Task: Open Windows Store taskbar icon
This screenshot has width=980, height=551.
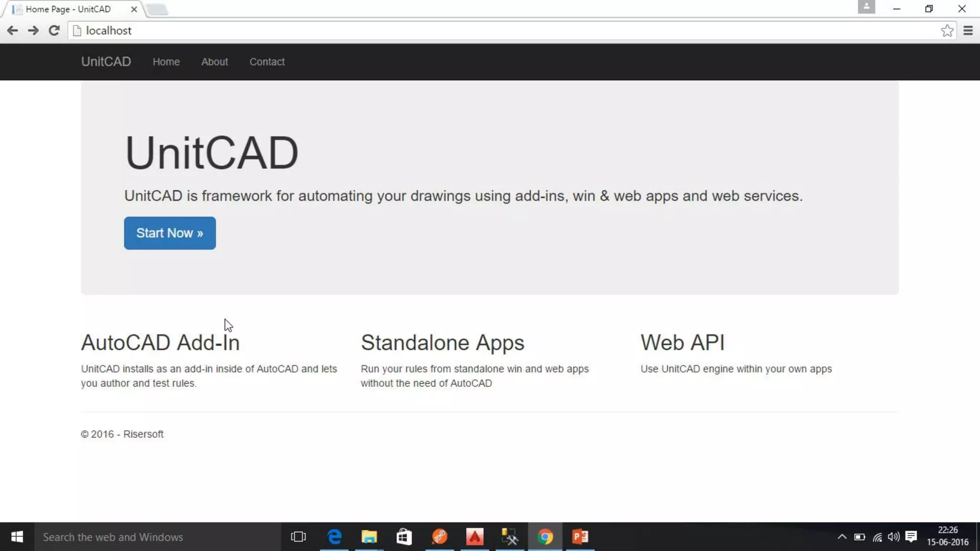Action: [x=404, y=537]
